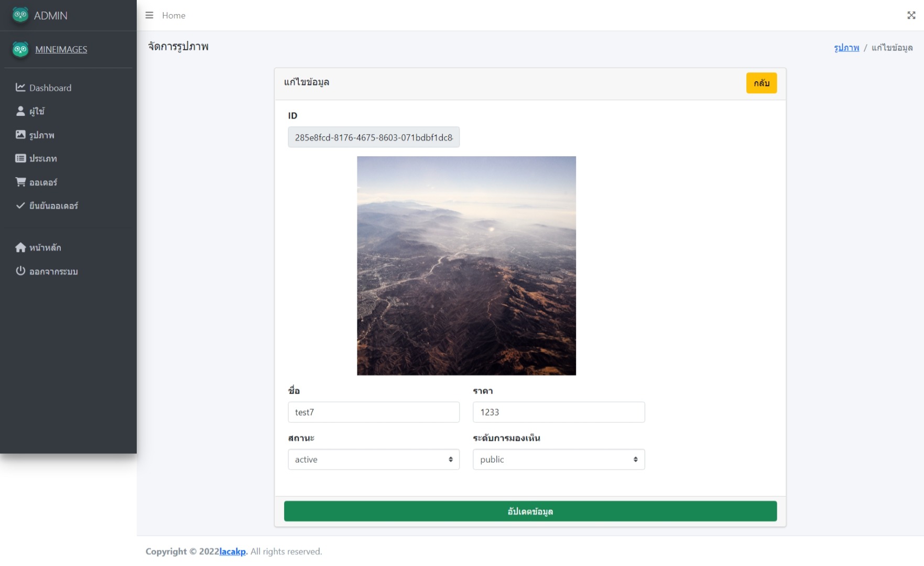Click the home icon beside หน้าหลัก
This screenshot has width=924, height=566.
point(20,247)
